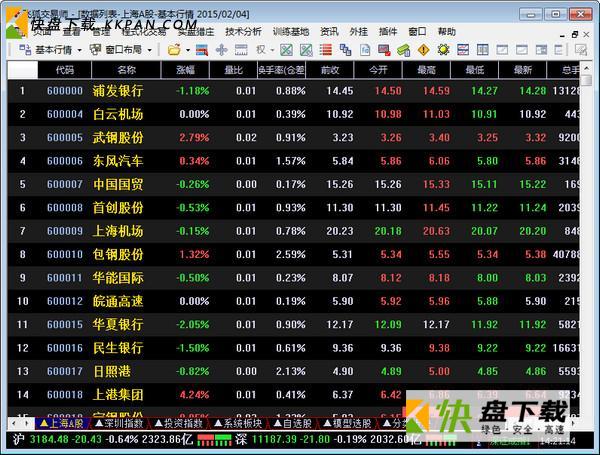Sort by the 涨幅 column header
The height and width of the screenshot is (455, 600).
pyautogui.click(x=186, y=70)
